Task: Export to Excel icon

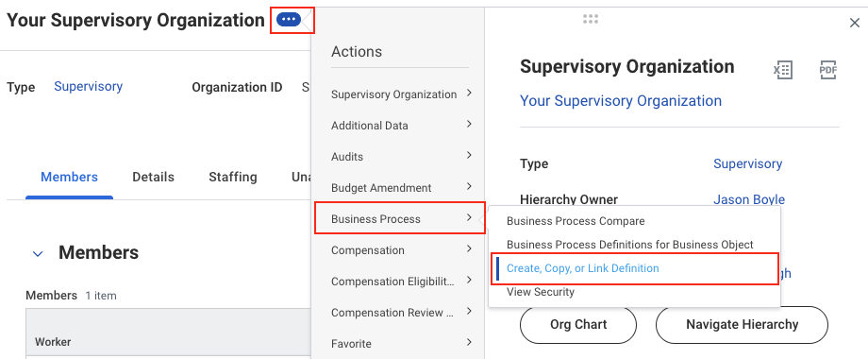Action: point(783,70)
